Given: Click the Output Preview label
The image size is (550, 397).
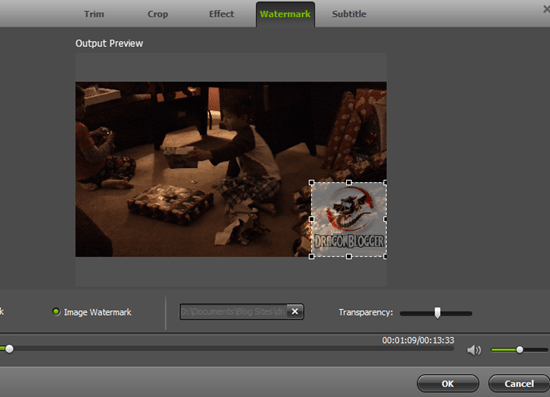Looking at the screenshot, I should pyautogui.click(x=109, y=43).
